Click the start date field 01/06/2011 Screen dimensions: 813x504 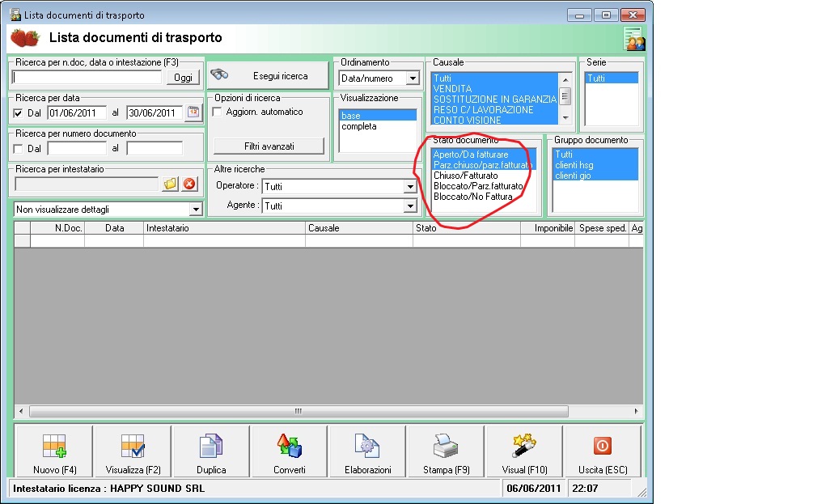(x=77, y=112)
